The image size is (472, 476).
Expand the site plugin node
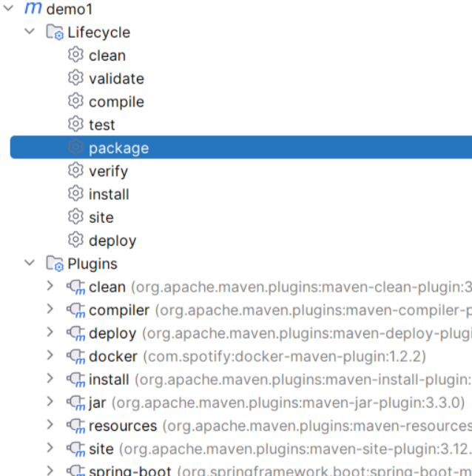pos(50,448)
